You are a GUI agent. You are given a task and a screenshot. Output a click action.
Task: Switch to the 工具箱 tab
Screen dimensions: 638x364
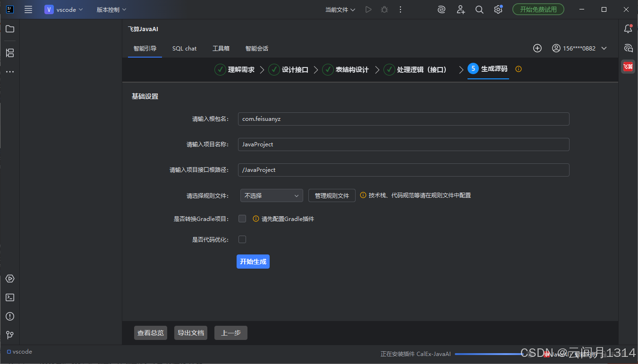point(221,48)
